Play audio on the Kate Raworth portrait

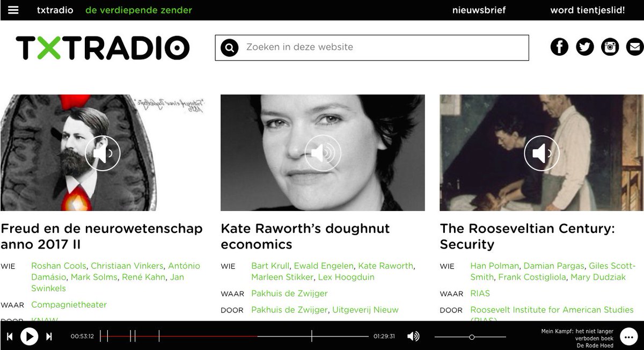[x=323, y=154]
